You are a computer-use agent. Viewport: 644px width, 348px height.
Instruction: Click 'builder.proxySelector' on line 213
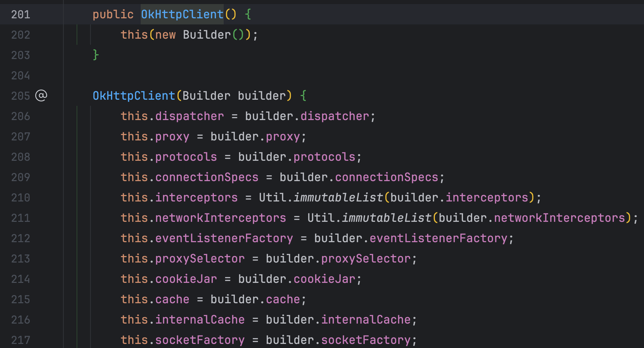tap(338, 258)
